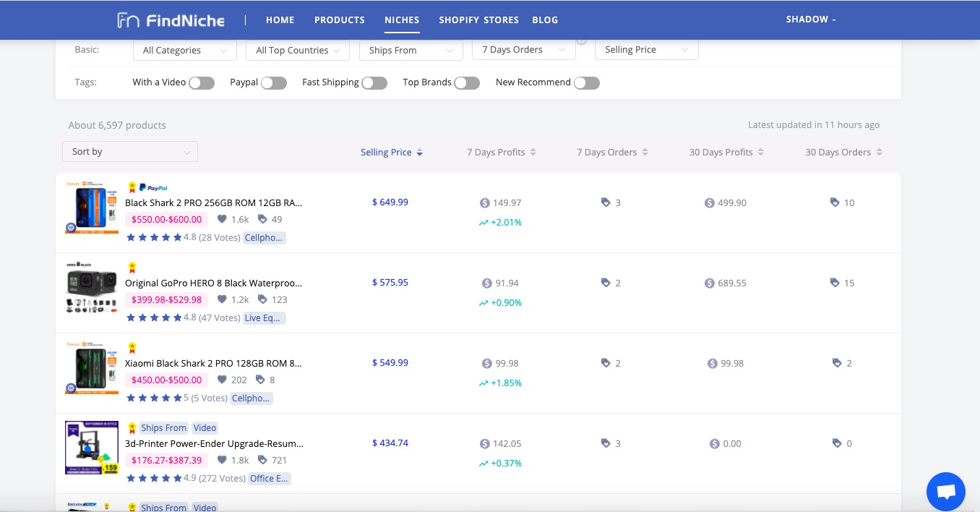Open the Ships From dropdown

pyautogui.click(x=411, y=50)
